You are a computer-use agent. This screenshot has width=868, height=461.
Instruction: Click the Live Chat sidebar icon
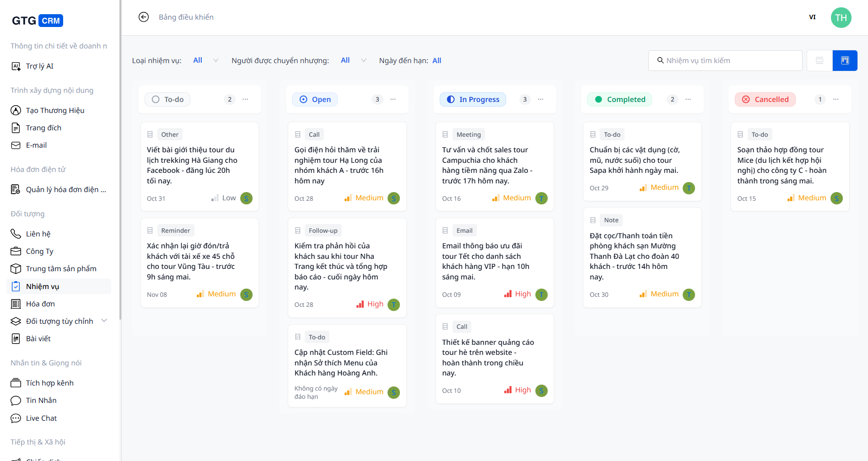click(16, 418)
